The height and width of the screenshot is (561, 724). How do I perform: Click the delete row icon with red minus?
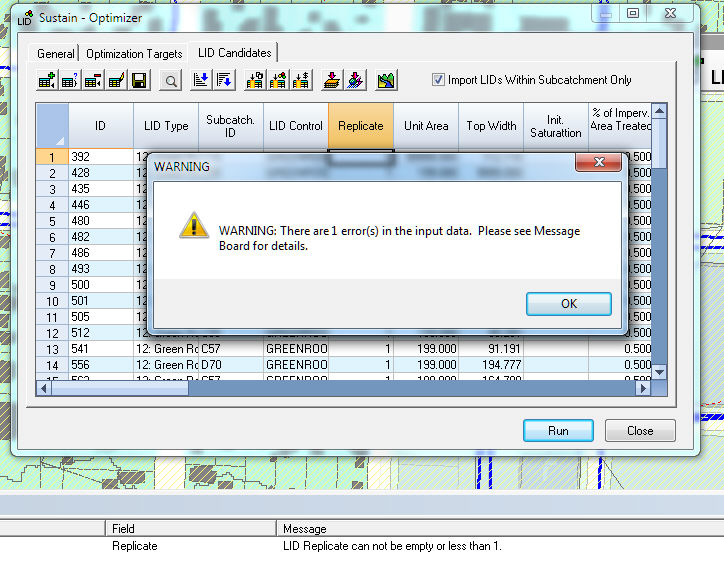click(93, 81)
